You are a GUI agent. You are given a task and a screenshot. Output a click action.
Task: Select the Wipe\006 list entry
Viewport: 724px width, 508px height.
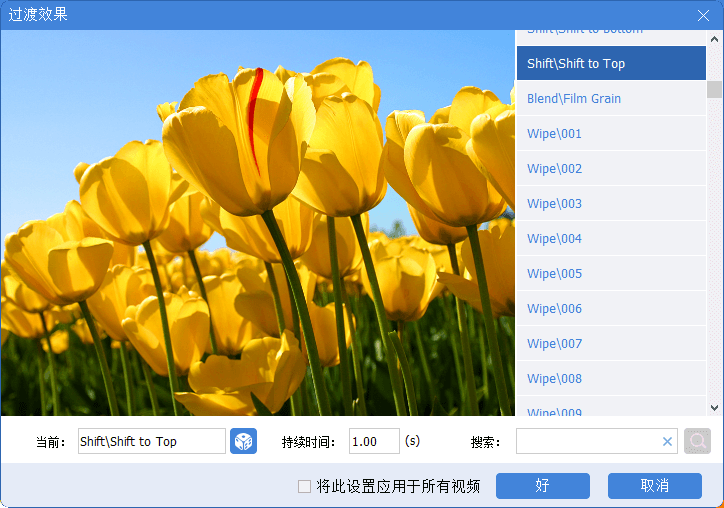pyautogui.click(x=611, y=308)
